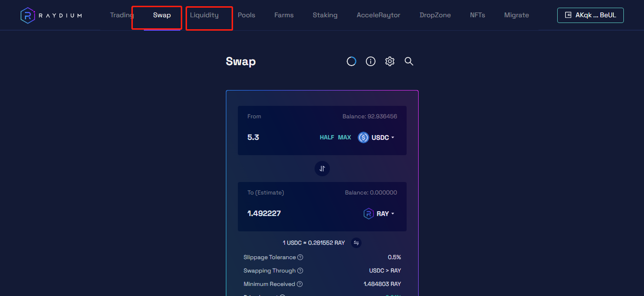Click the Balance: 0.000000 text

pos(371,193)
